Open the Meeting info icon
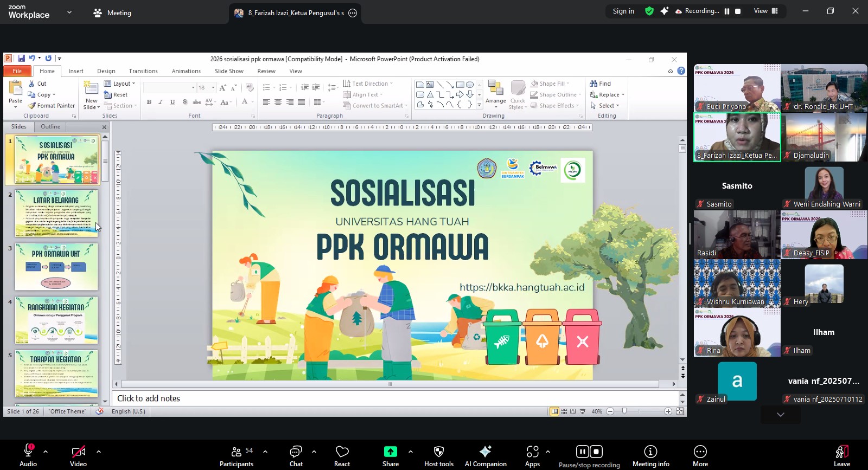Image resolution: width=868 pixels, height=470 pixels. 650,452
